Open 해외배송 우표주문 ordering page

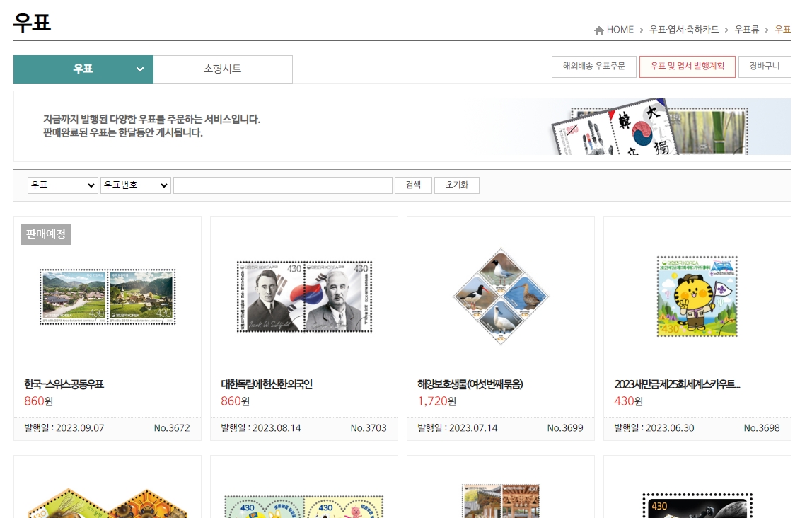click(594, 66)
